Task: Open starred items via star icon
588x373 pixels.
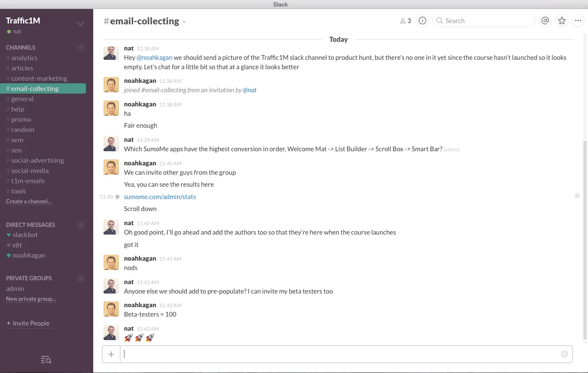Action: point(562,21)
